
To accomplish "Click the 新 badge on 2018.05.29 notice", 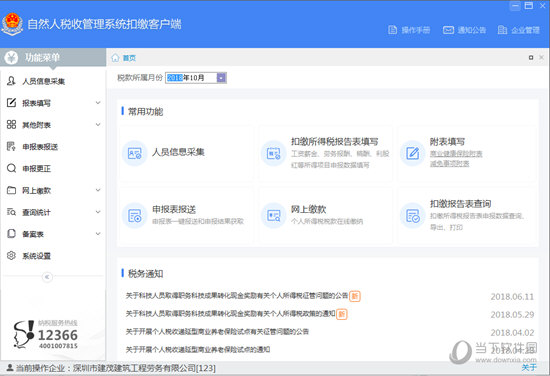I will click(x=342, y=314).
